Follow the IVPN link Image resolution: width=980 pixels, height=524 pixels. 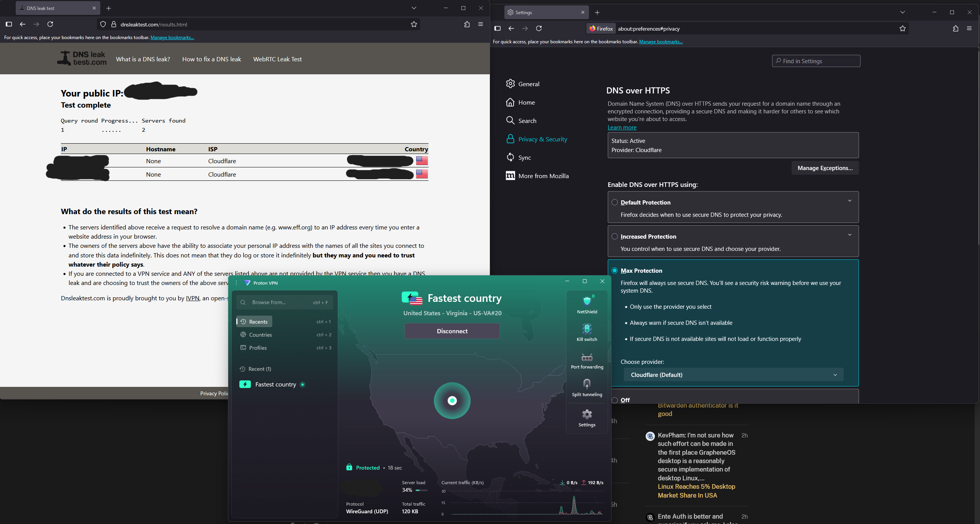point(193,298)
